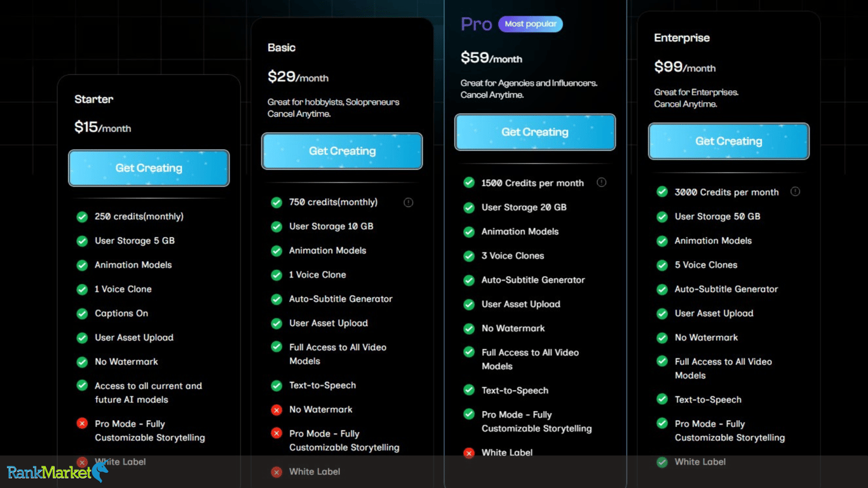Click 'Great for Agencies and Influencers.' text
The height and width of the screenshot is (488, 868).
[529, 83]
